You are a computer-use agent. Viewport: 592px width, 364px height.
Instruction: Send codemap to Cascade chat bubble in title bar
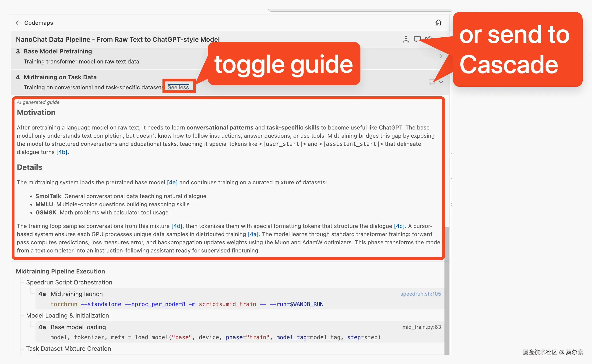(x=417, y=39)
